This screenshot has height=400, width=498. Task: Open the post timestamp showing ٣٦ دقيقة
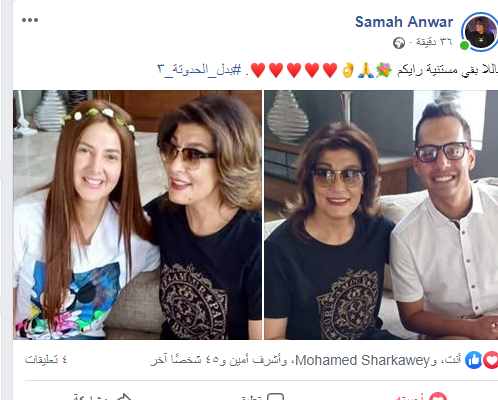click(434, 42)
